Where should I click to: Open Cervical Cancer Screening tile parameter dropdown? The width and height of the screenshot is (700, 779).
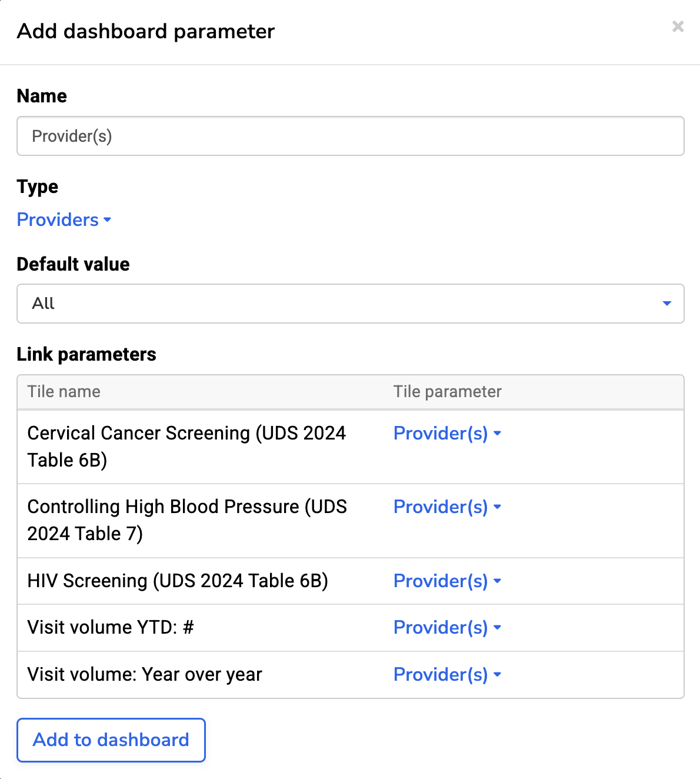[x=447, y=434]
